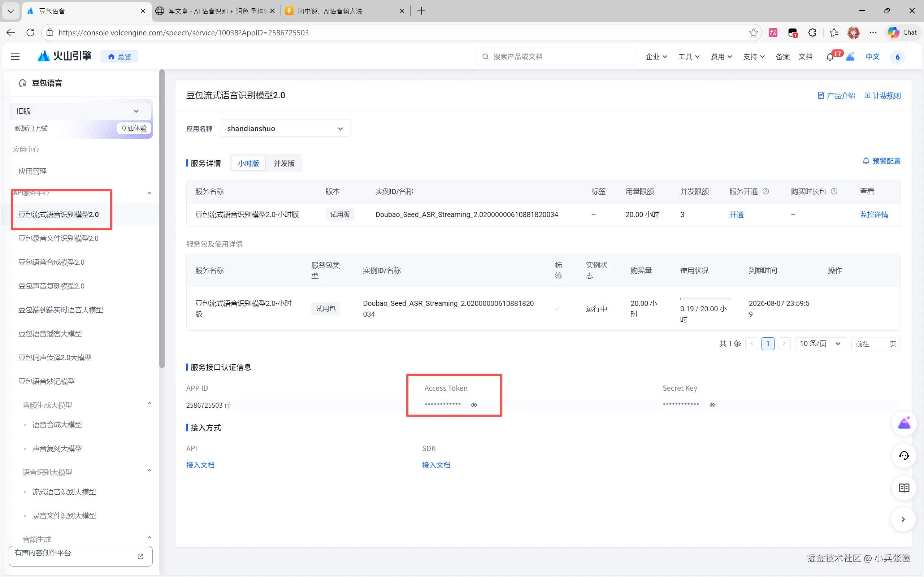Open the 应用名称 shandianshuo dropdown
The height and width of the screenshot is (577, 924).
pos(285,129)
